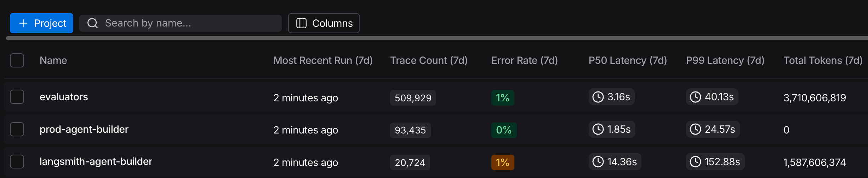Click the total tokens 0 for prod-agent-builder

[x=786, y=130]
